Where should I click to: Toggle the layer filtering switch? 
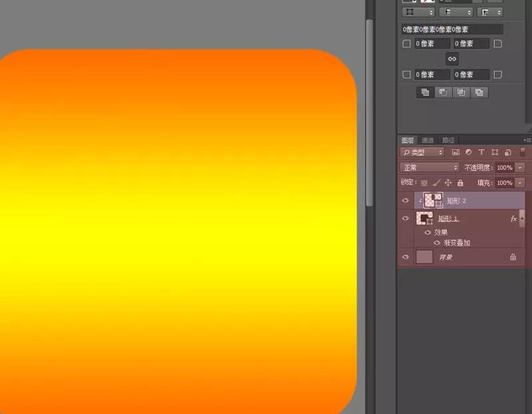coord(523,152)
